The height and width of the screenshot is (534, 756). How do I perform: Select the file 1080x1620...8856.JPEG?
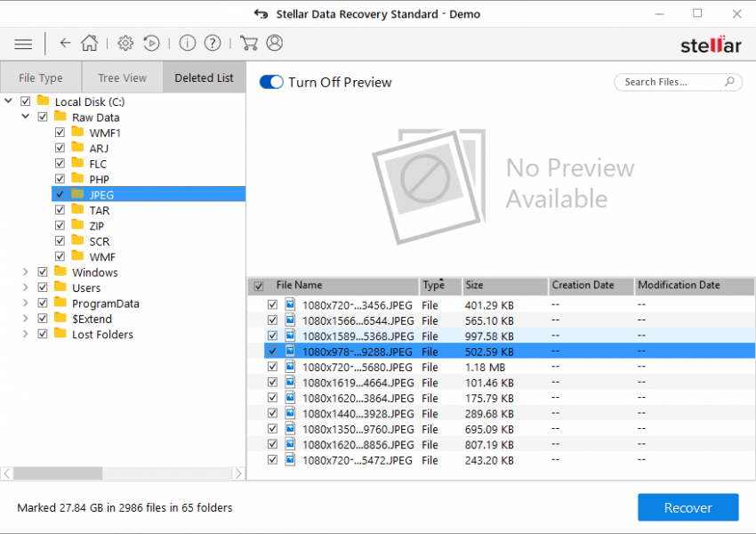(x=509, y=444)
